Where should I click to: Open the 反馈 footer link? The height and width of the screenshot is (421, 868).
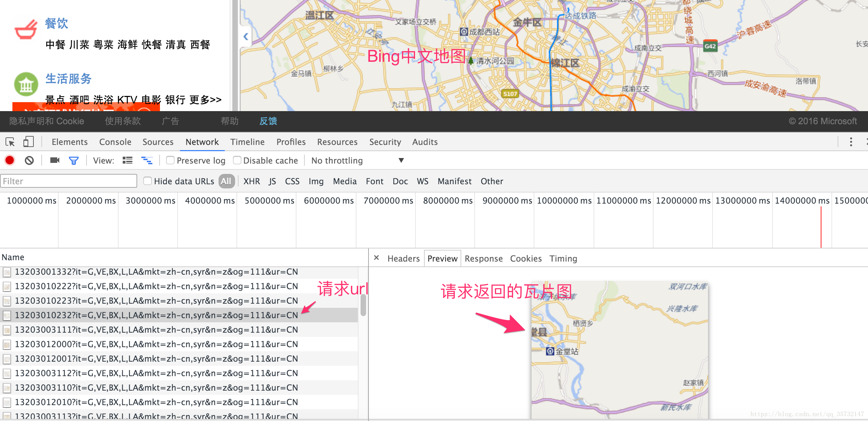click(268, 121)
